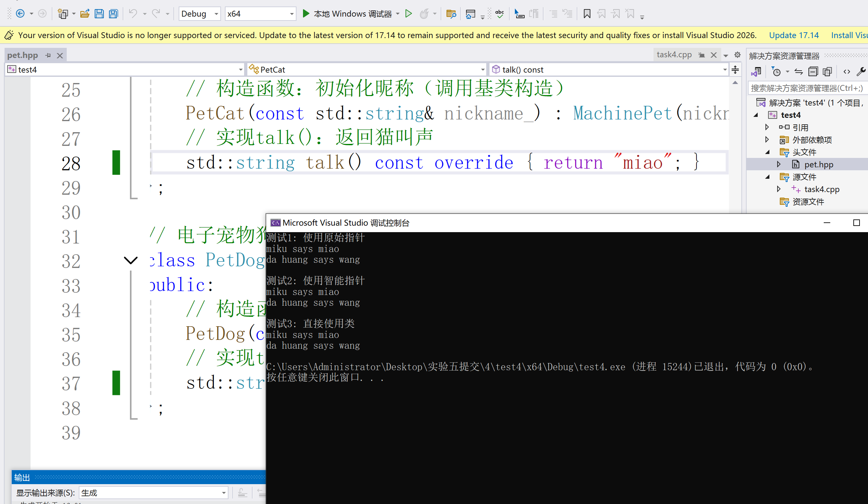Screen dimensions: 868x504
Task: Start without debugging using green outline arrow
Action: [x=408, y=14]
